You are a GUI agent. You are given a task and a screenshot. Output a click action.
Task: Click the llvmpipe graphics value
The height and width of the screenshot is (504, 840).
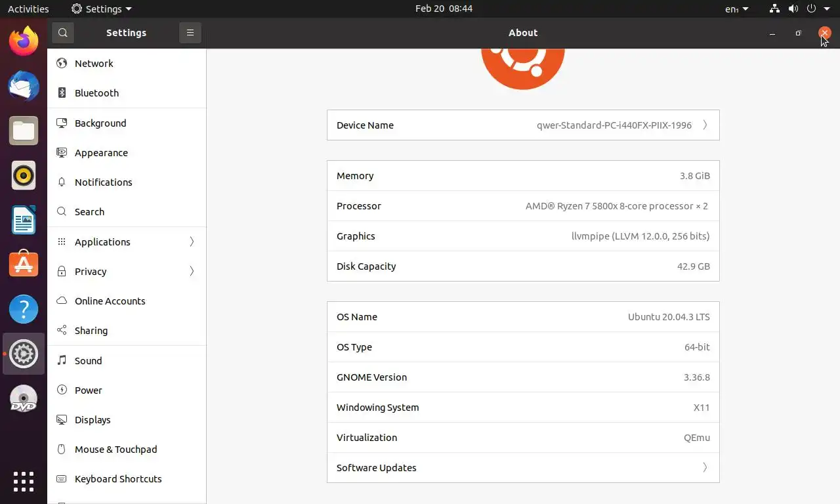pyautogui.click(x=640, y=236)
